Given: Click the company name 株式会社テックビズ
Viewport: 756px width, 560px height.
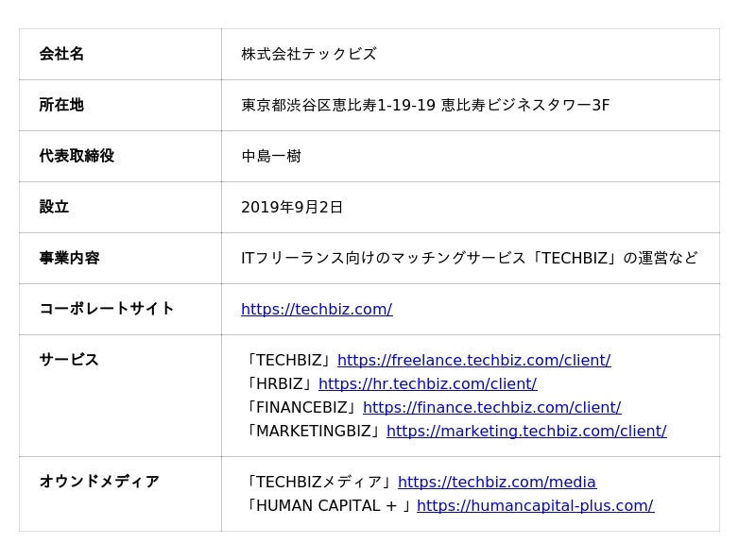Looking at the screenshot, I should point(309,54).
